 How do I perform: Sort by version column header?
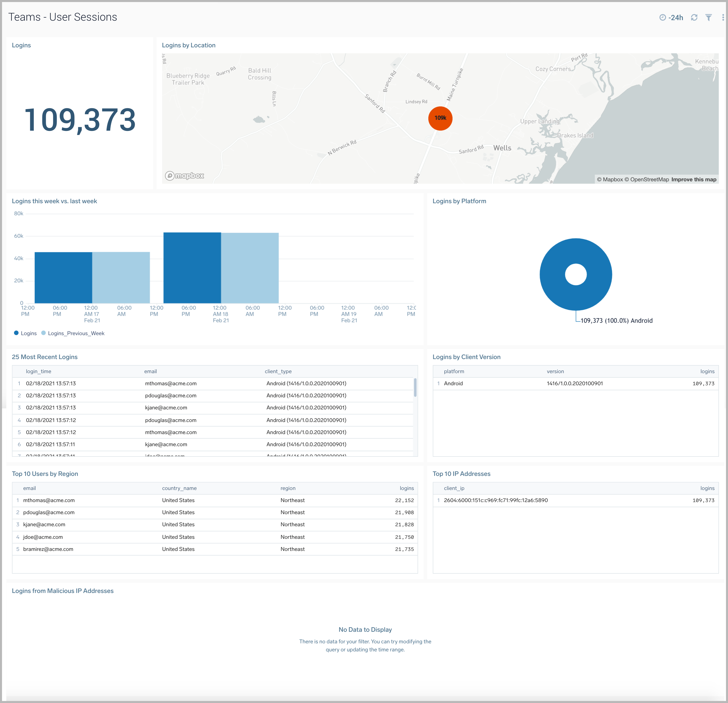[555, 372]
